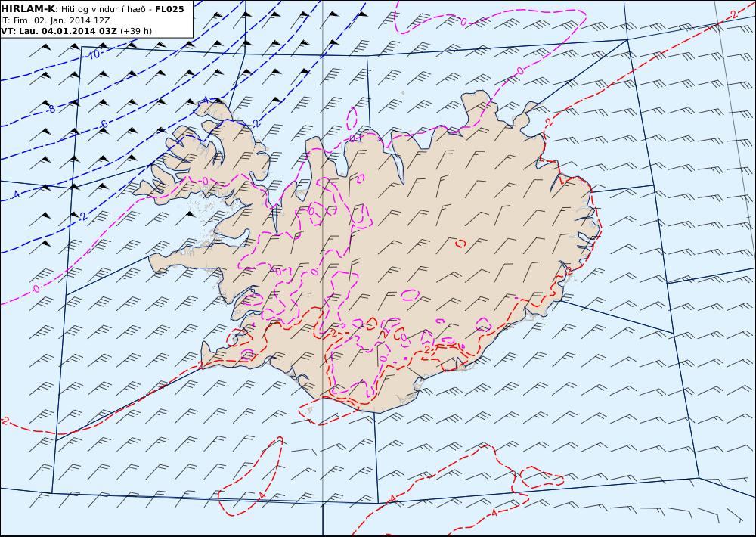Click the 'Hiti og vindur í hæð' caption
Screen dimensions: 756x537
click(103, 10)
